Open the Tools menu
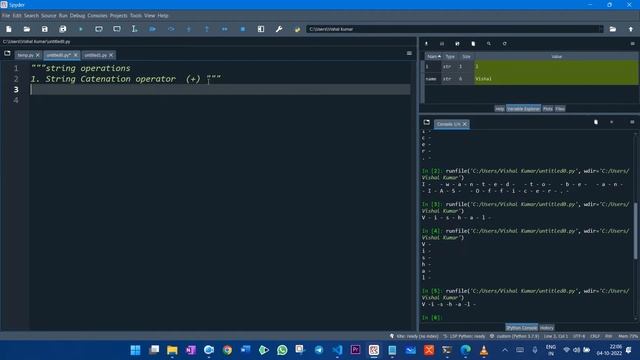Viewport: 640px width, 360px height. [136, 16]
